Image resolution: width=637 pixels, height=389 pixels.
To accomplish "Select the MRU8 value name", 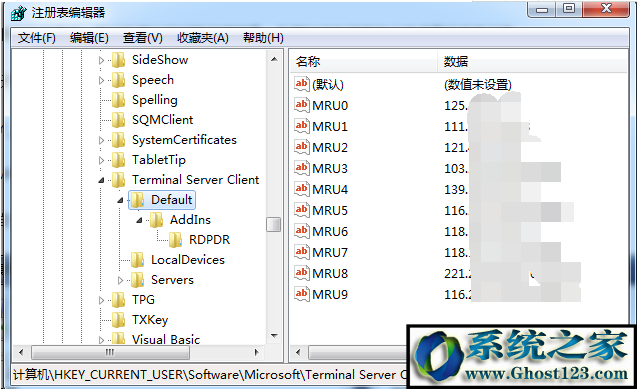I will coord(330,274).
